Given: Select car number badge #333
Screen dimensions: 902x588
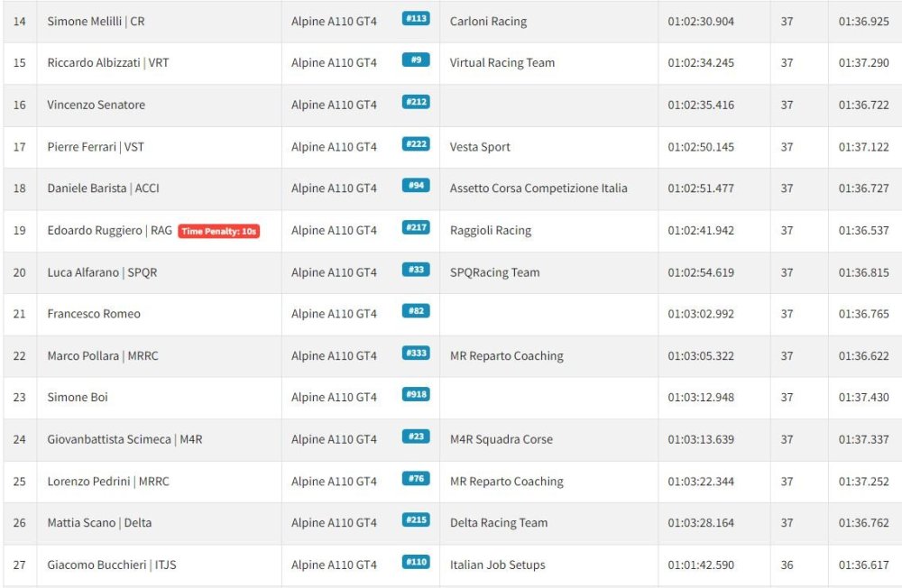Looking at the screenshot, I should (x=416, y=353).
